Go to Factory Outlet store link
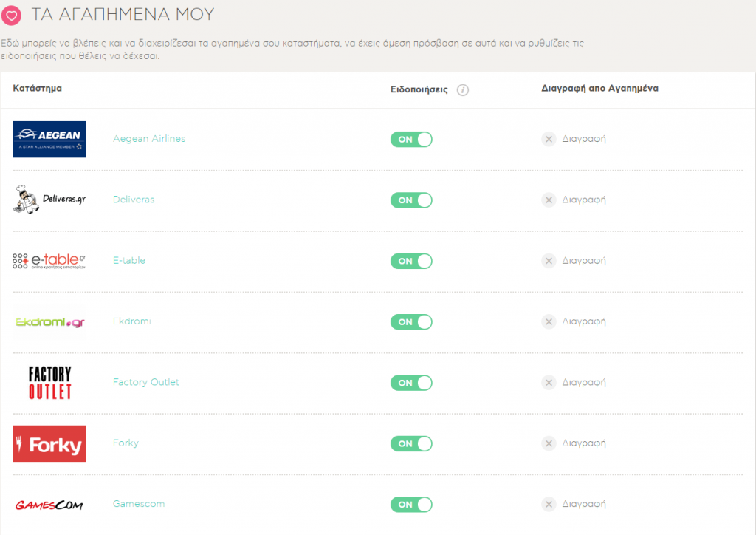The height and width of the screenshot is (535, 756). [x=145, y=382]
